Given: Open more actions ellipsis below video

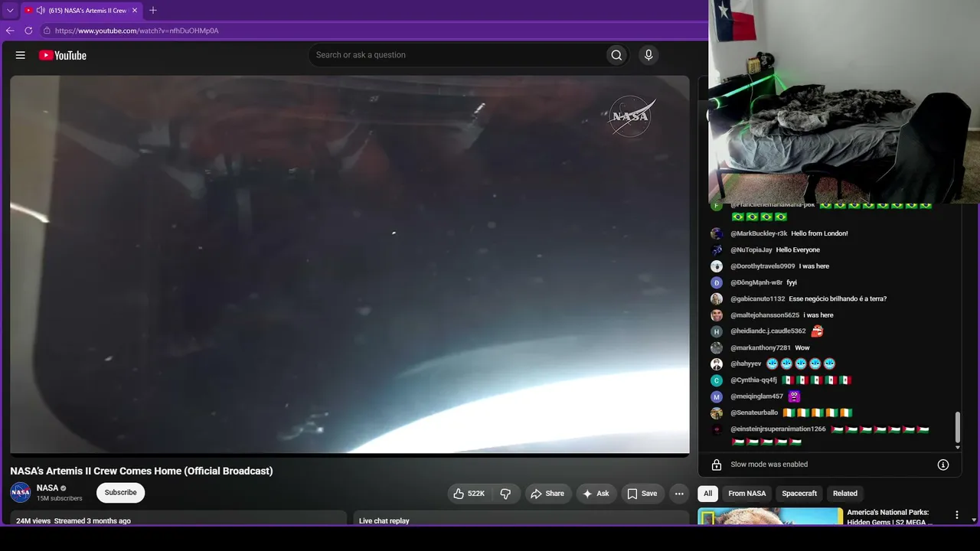Looking at the screenshot, I should point(679,494).
